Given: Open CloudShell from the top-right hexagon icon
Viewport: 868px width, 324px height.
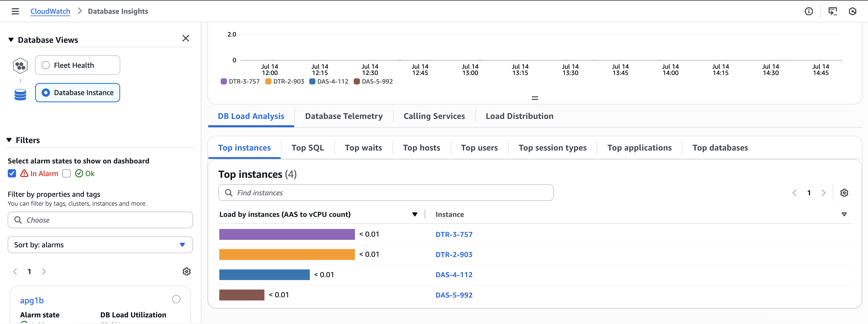Looking at the screenshot, I should [853, 11].
